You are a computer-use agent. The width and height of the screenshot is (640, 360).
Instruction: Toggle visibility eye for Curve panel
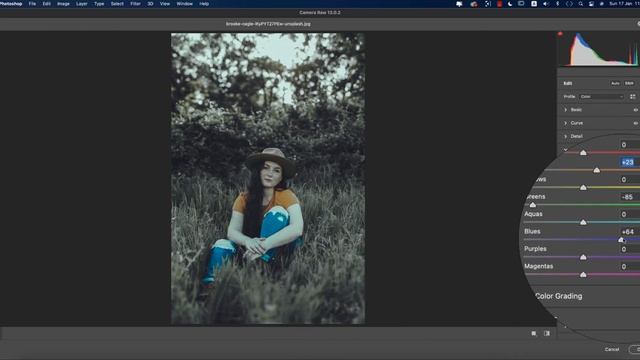(x=636, y=123)
